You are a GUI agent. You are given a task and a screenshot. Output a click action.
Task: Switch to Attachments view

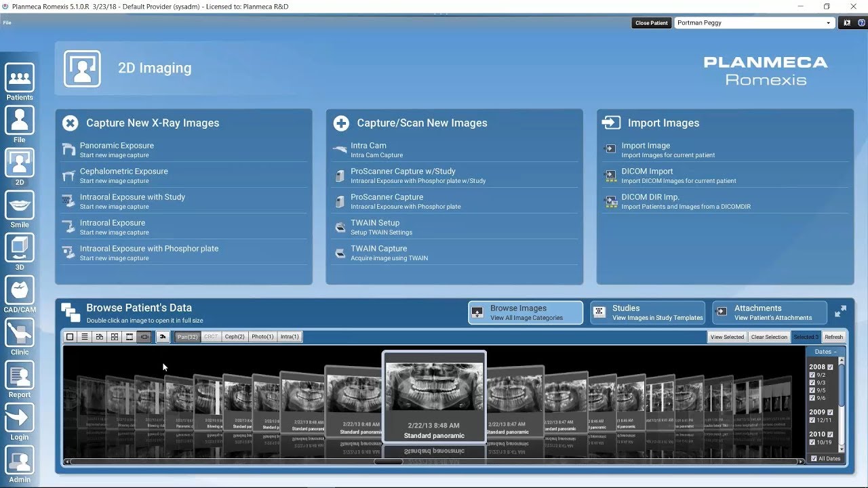pyautogui.click(x=770, y=312)
